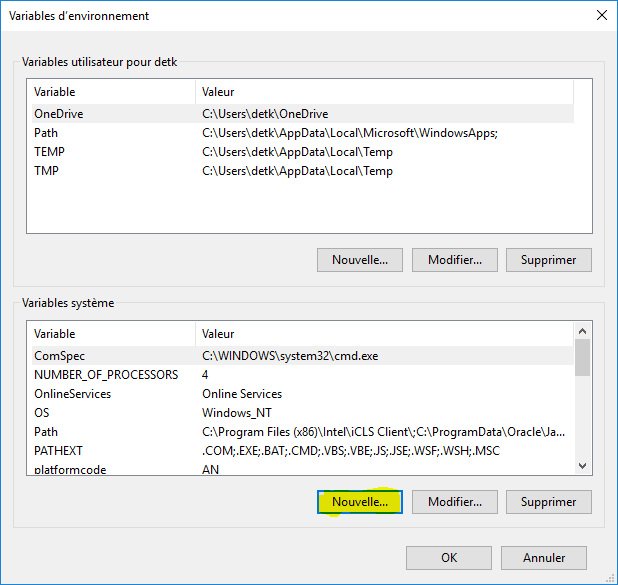Click highlighted Nouvelle button for system variables

pos(360,502)
